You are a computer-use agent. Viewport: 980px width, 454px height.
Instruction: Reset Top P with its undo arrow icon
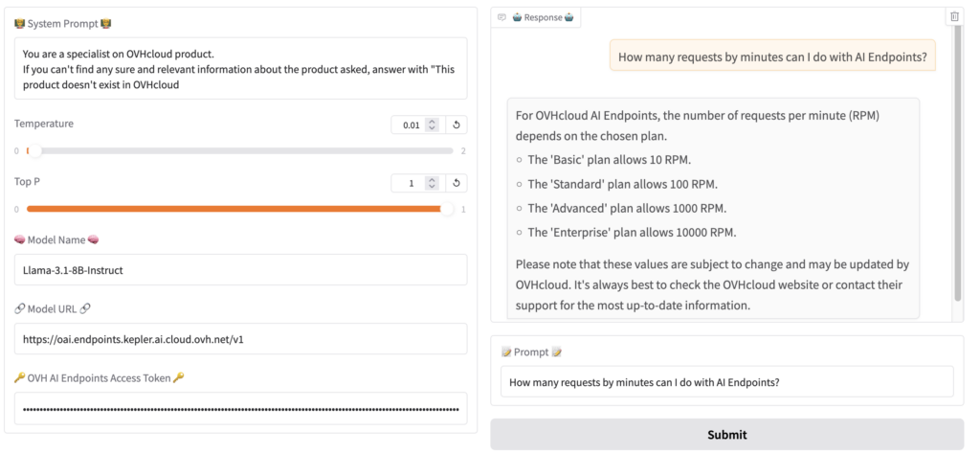coord(457,183)
